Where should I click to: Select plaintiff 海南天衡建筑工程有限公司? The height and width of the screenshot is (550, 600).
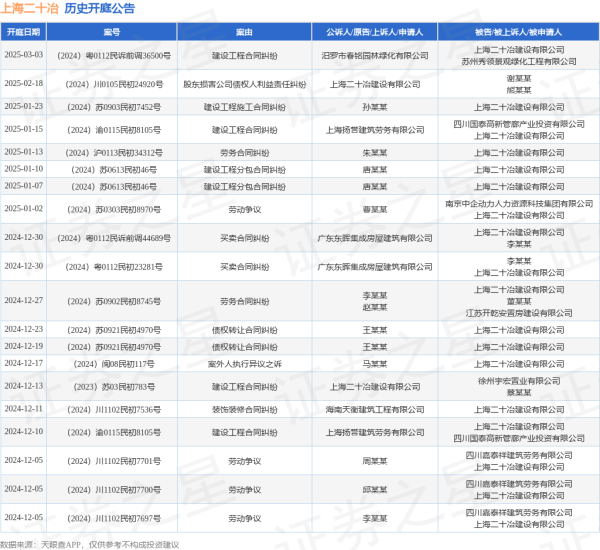coord(375,410)
